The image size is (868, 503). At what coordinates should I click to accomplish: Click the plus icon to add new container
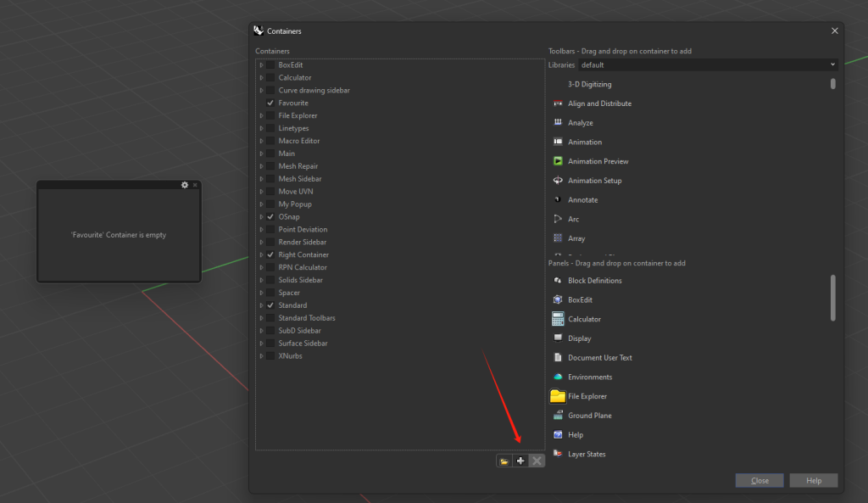coord(520,461)
